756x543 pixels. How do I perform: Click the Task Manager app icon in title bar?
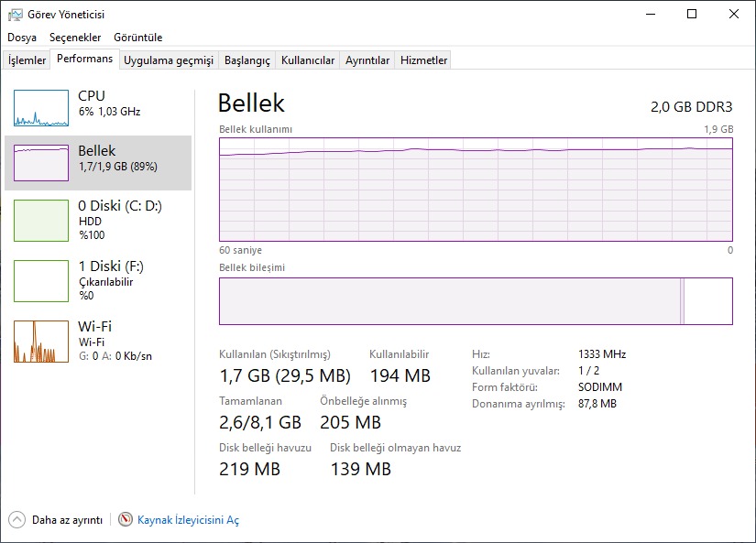15,15
